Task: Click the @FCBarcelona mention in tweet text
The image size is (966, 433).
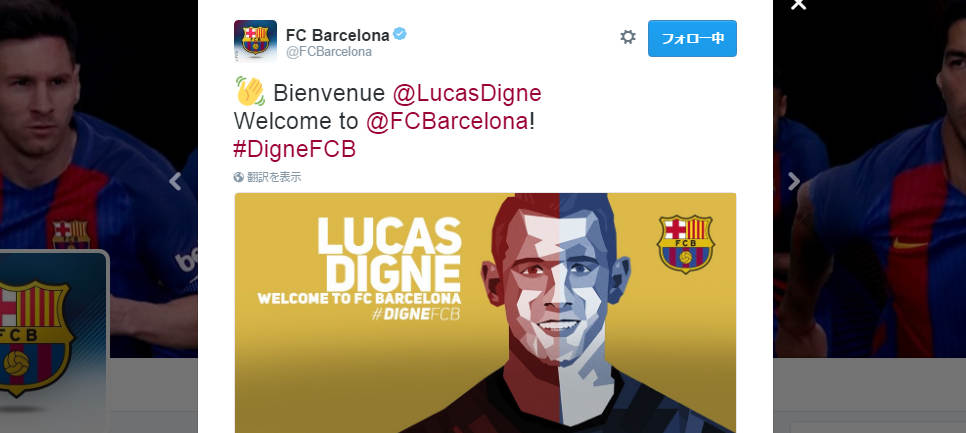Action: pos(447,121)
